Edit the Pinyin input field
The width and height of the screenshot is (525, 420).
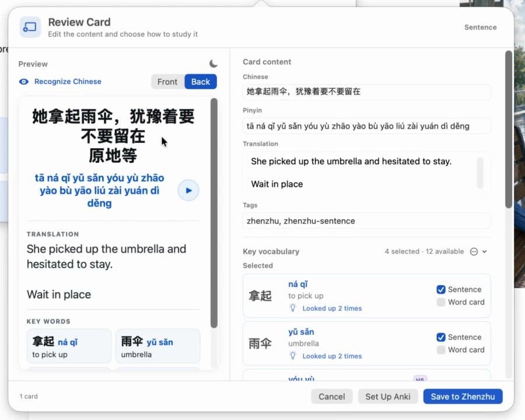tap(367, 126)
